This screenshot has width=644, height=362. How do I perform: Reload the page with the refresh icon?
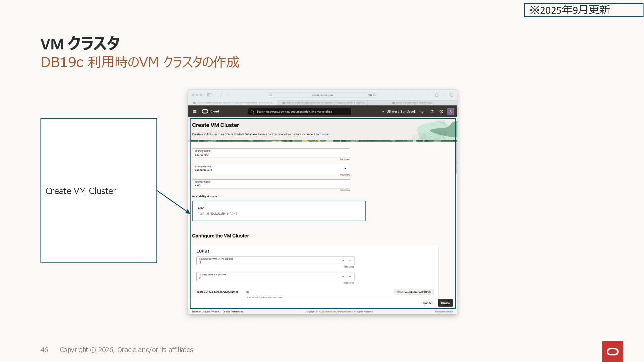click(375, 95)
